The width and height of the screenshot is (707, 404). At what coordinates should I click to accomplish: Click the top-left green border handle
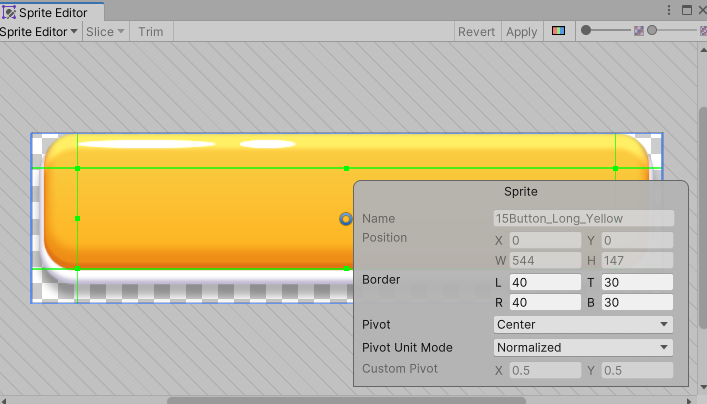click(78, 168)
